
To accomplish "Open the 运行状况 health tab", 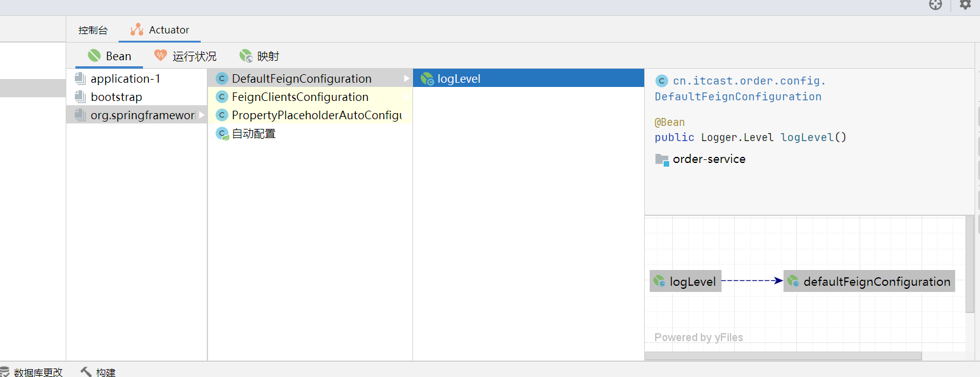I will pos(194,57).
